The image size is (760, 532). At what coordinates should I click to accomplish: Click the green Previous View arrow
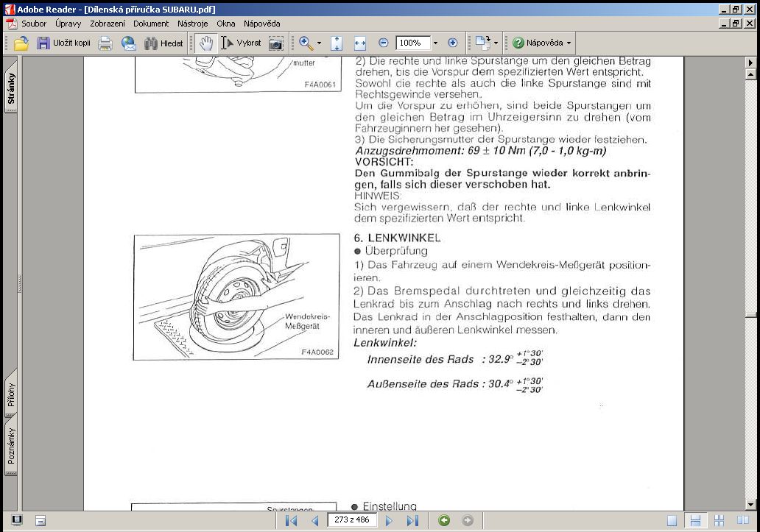444,520
